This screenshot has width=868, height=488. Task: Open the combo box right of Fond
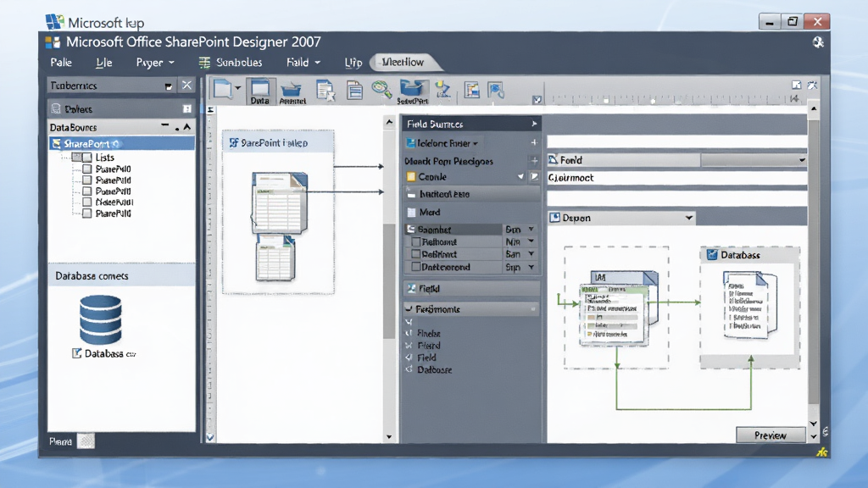pos(754,160)
